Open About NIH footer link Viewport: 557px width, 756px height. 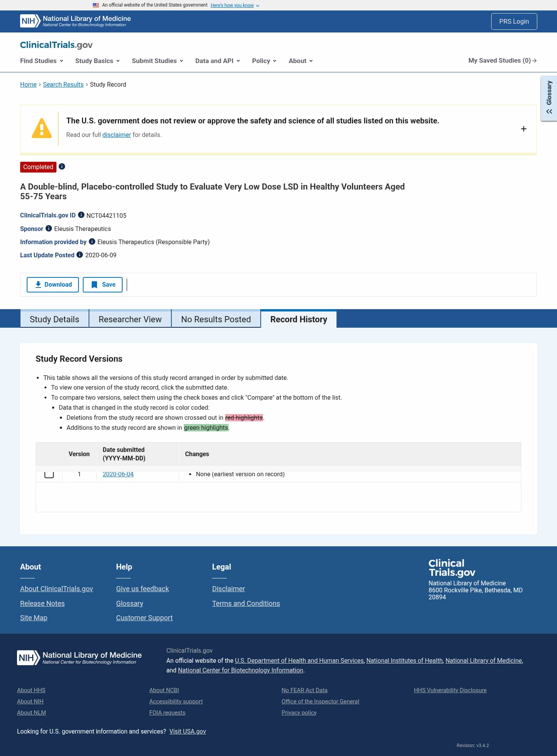point(30,701)
